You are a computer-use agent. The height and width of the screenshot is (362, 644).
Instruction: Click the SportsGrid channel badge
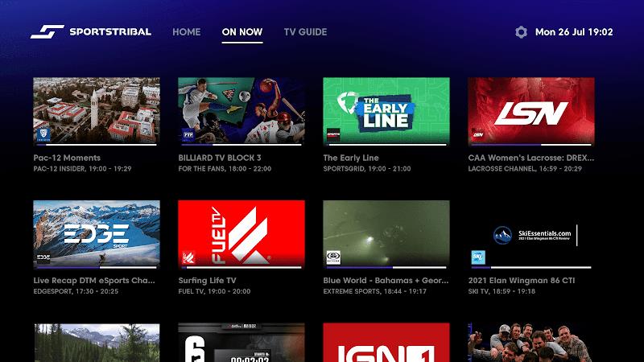[x=333, y=134]
